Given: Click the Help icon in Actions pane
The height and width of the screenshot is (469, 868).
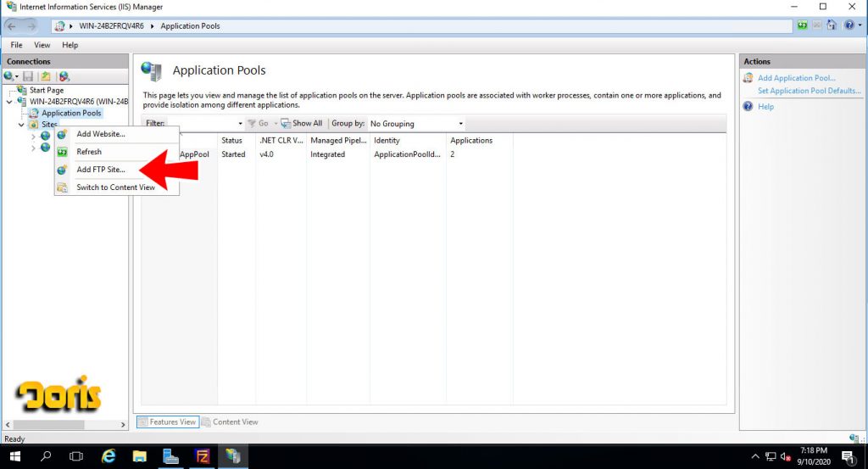Looking at the screenshot, I should pos(748,106).
